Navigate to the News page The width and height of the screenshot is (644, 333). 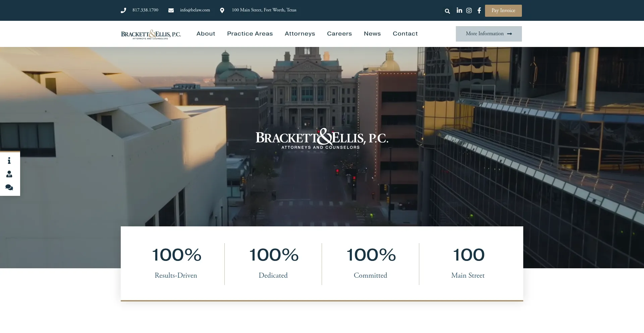(x=372, y=34)
